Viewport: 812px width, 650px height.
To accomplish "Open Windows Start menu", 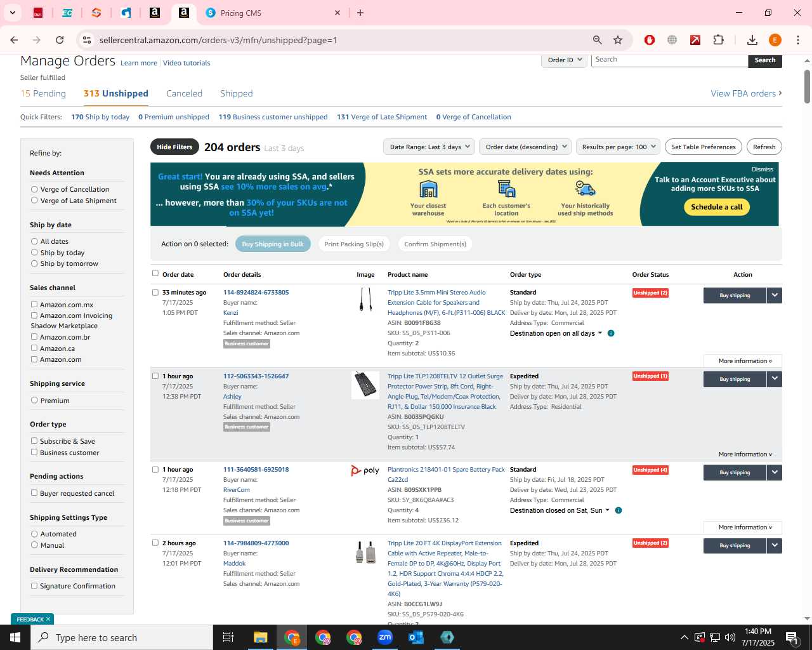I will click(15, 637).
